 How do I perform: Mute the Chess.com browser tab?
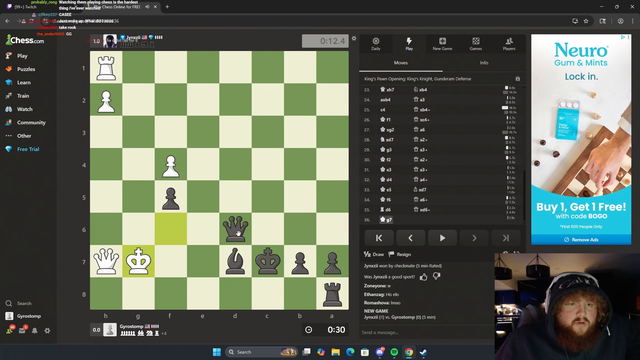[x=147, y=7]
